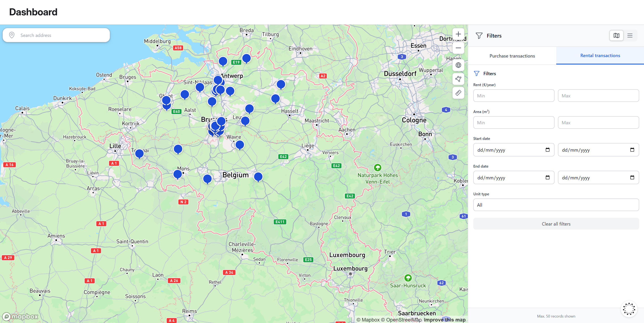Image resolution: width=644 pixels, height=323 pixels.
Task: Click the Rent Max input field
Action: [x=598, y=96]
